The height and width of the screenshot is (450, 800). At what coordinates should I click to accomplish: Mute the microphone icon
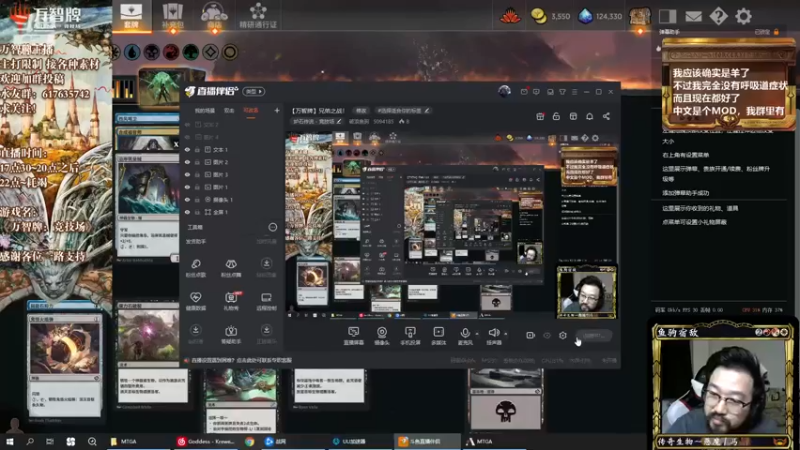coord(465,333)
